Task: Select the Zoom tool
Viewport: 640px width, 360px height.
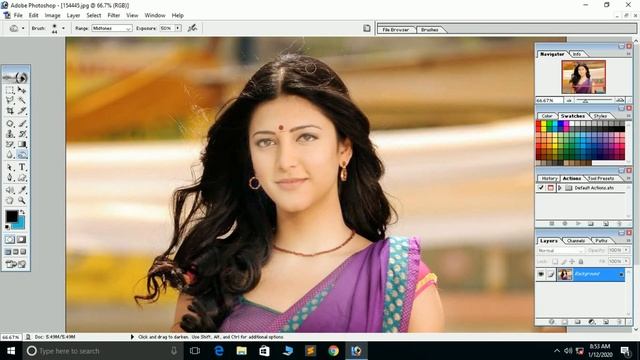Action: point(22,200)
